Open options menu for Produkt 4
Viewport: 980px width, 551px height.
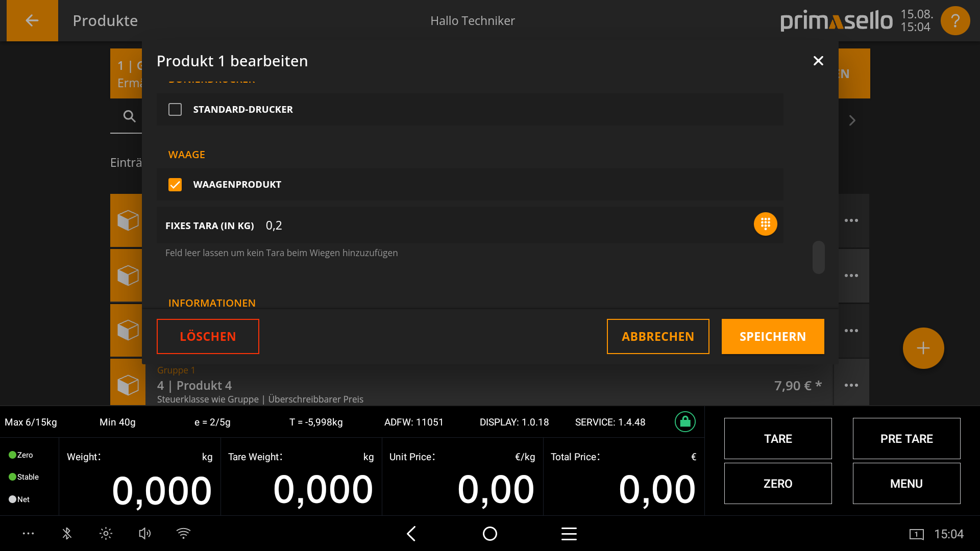pyautogui.click(x=851, y=385)
